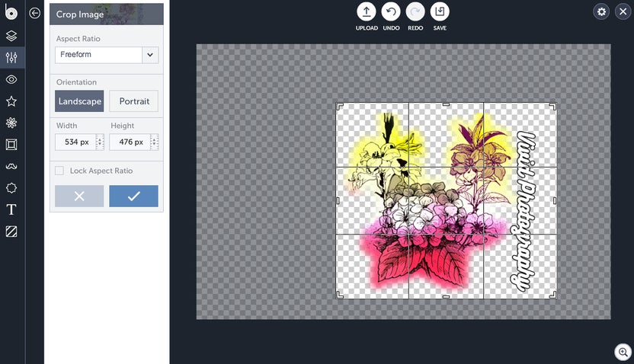Click the Lock Aspect Ratio label
This screenshot has width=634, height=364.
101,171
